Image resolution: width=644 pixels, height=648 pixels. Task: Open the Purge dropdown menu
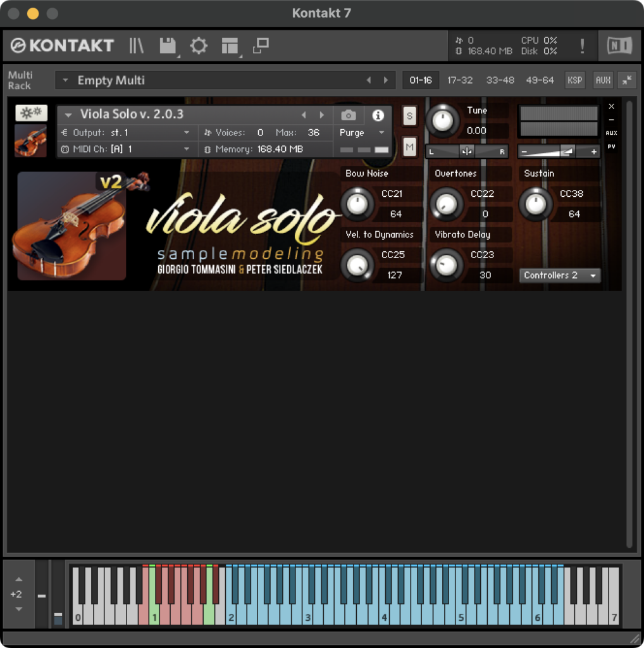click(362, 133)
